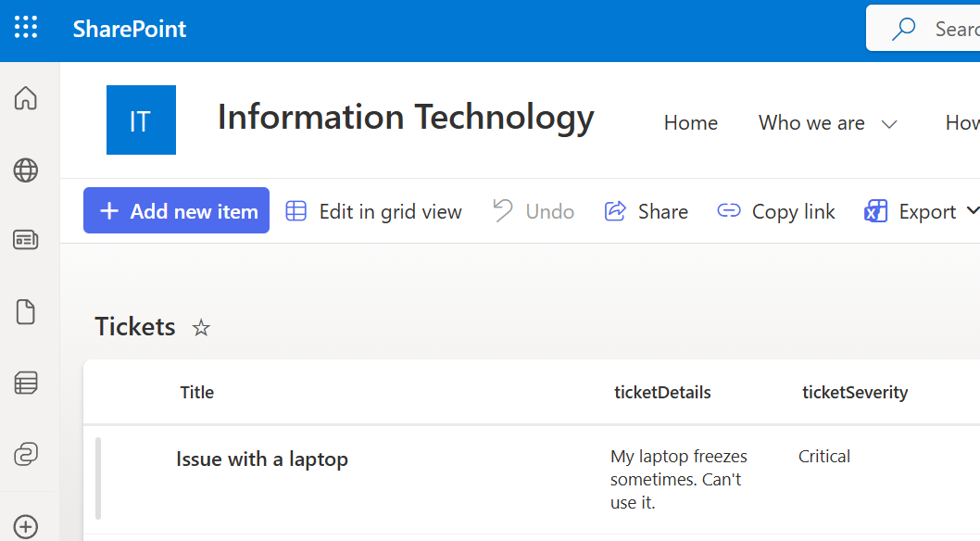The height and width of the screenshot is (541, 980).
Task: Switch to Edit in grid view
Action: coord(373,211)
